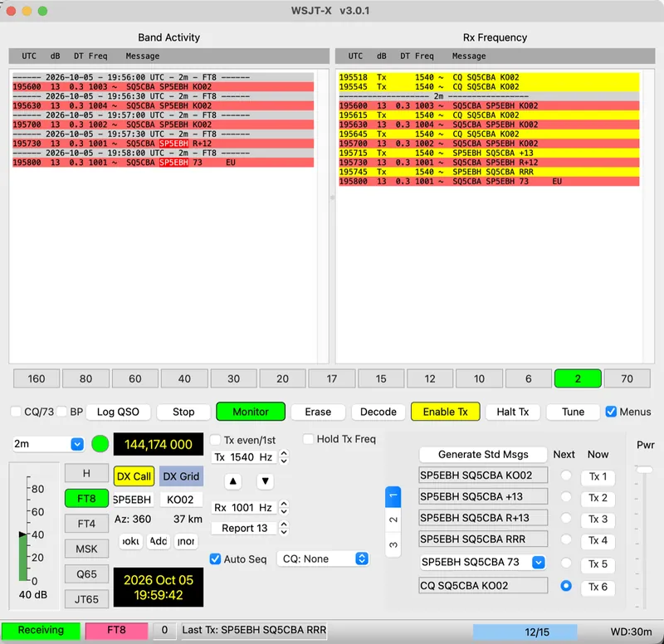Click the green frequency status indicator circle

click(100, 444)
